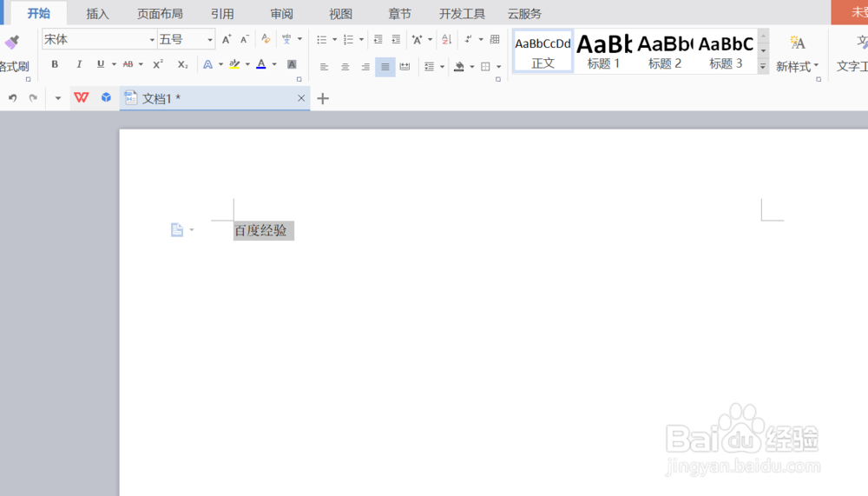The height and width of the screenshot is (496, 868).
Task: Increase font size with A+ icon
Action: [x=227, y=39]
